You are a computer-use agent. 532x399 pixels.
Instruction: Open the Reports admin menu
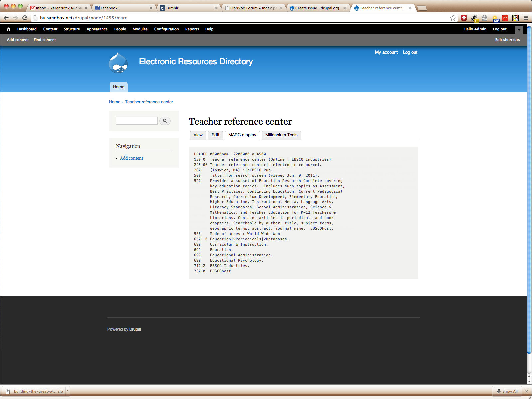(192, 29)
